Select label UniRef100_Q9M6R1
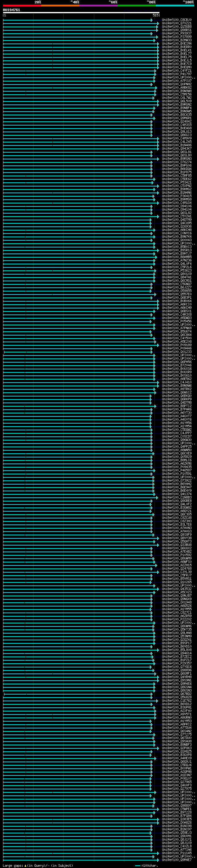 177,118
